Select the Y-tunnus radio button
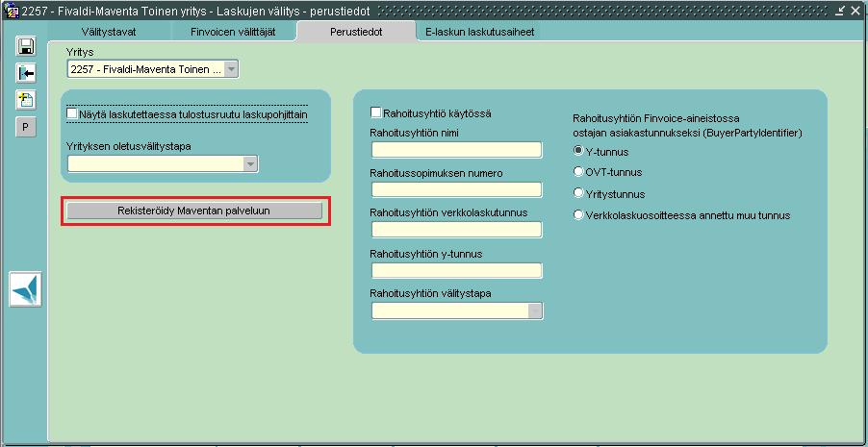The width and height of the screenshot is (868, 447). point(578,151)
